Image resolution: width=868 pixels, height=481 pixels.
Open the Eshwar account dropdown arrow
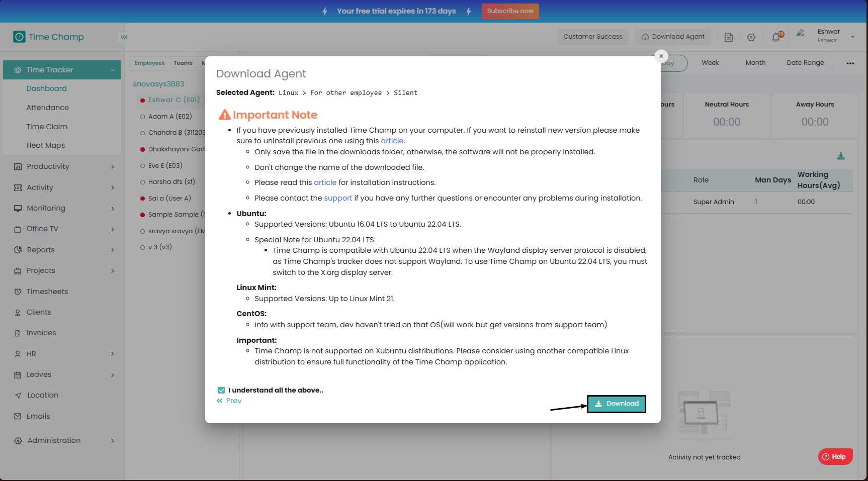click(852, 37)
